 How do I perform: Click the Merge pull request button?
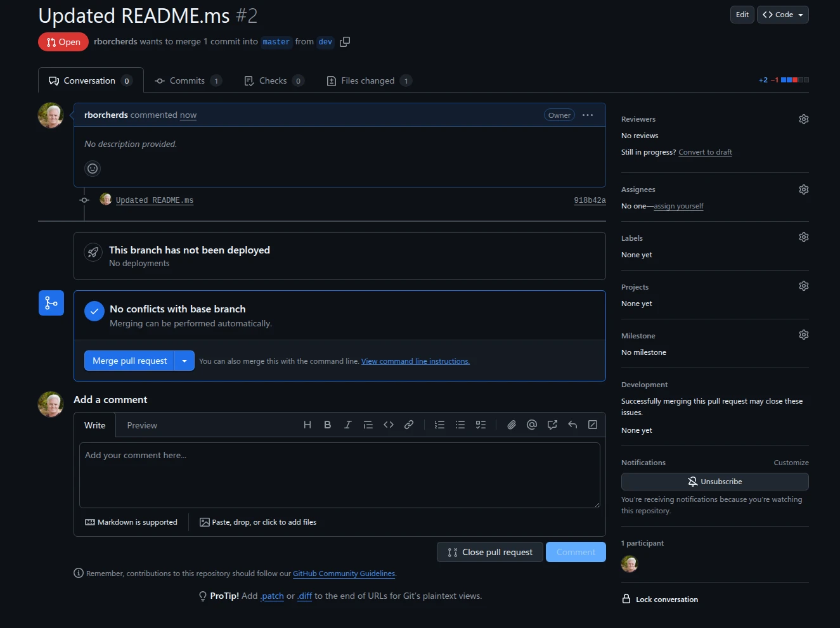coord(129,361)
